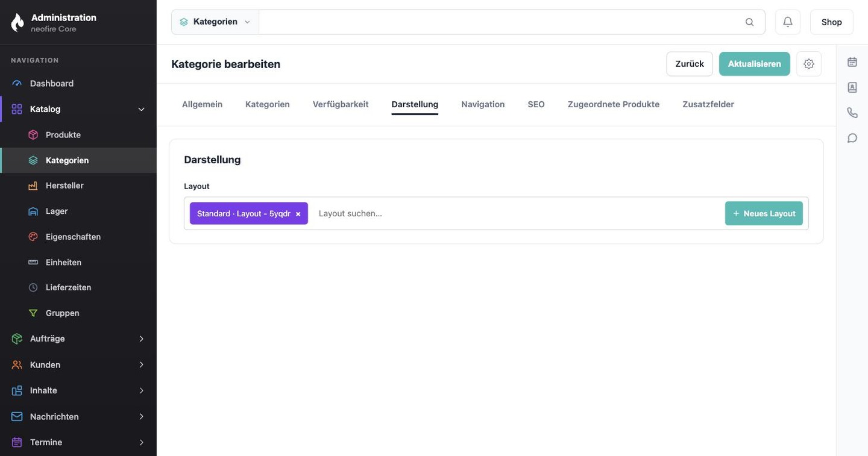Click the Lieferzeiten clock icon

pyautogui.click(x=33, y=287)
